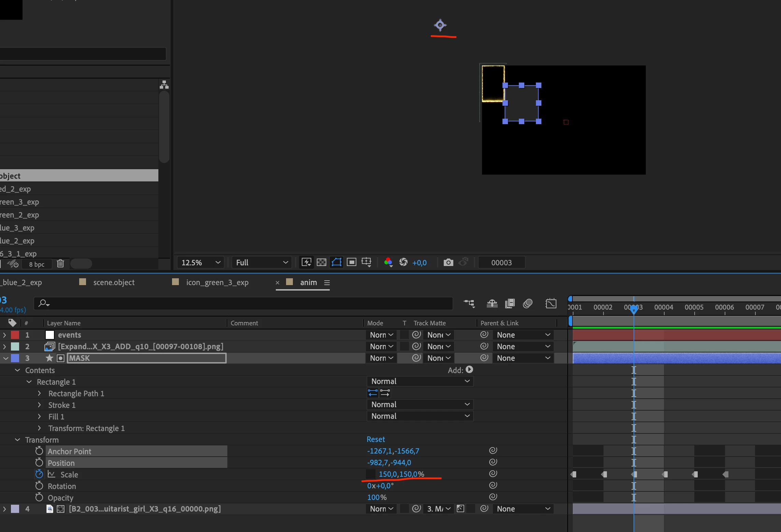Toggle the transparency grid icon
Viewport: 781px width, 532px height.
pos(321,262)
